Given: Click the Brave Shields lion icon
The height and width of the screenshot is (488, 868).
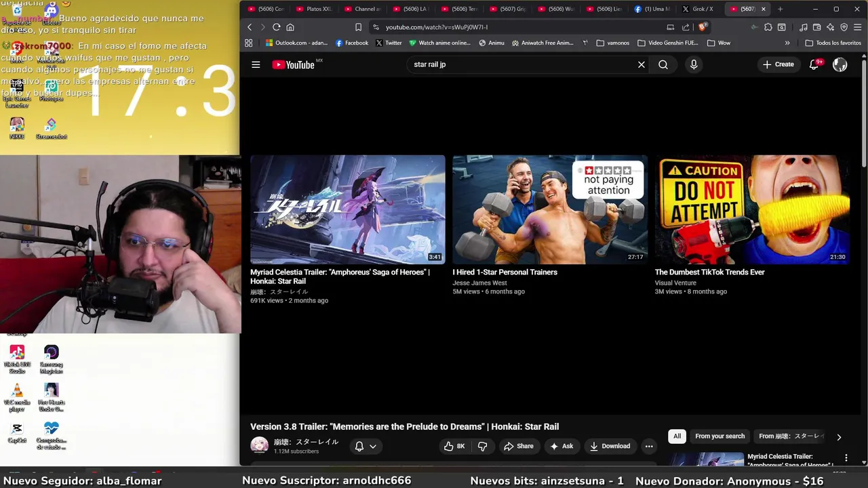Looking at the screenshot, I should (x=703, y=27).
